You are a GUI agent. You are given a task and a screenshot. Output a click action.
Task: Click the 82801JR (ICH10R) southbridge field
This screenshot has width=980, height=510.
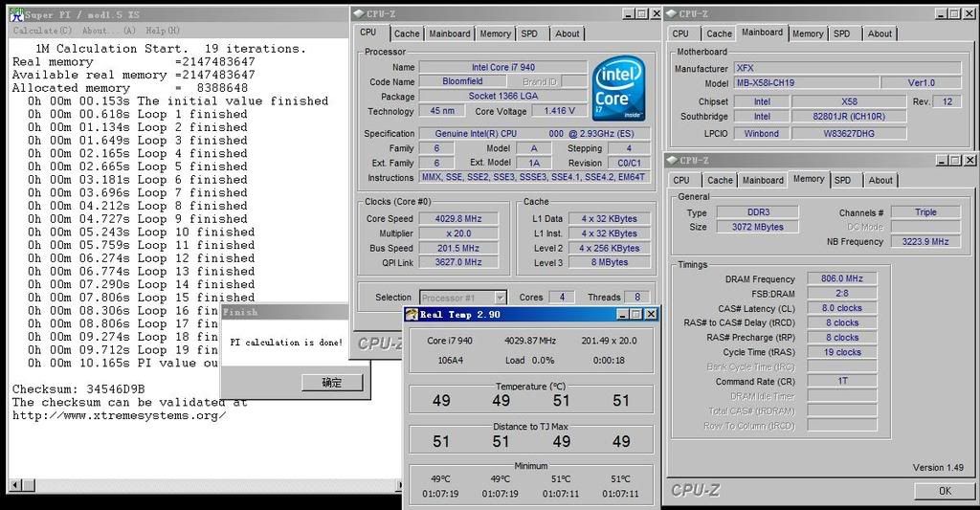click(x=849, y=116)
